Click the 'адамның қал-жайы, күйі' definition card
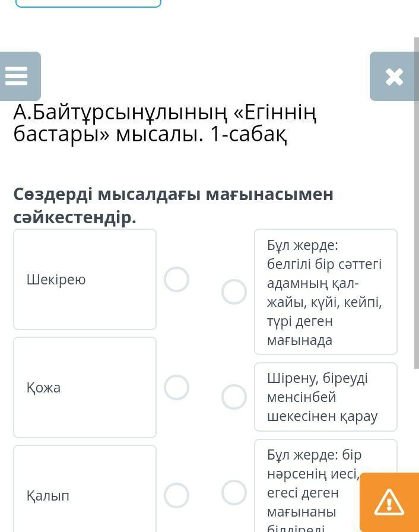The height and width of the screenshot is (532, 419). [x=326, y=292]
